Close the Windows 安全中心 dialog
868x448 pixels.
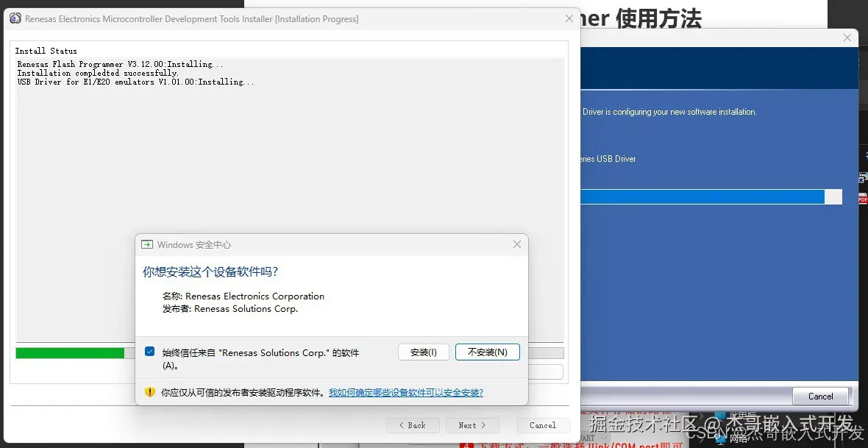516,244
